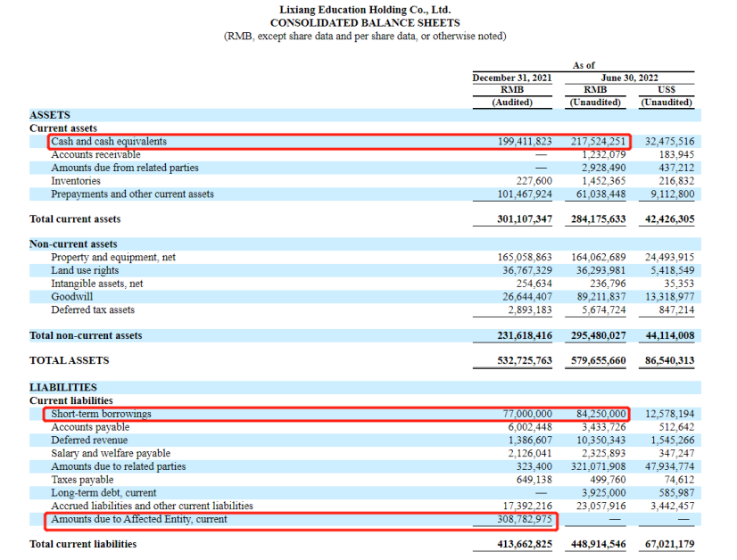This screenshot has height=560, width=737.
Task: Click the Accounts receivable row label
Action: [95, 154]
